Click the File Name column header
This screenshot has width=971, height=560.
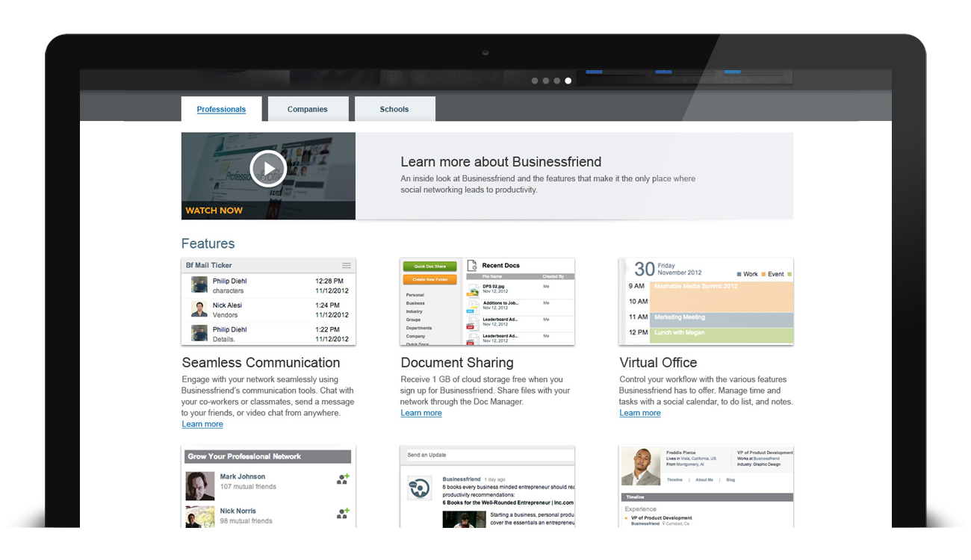[x=491, y=276]
